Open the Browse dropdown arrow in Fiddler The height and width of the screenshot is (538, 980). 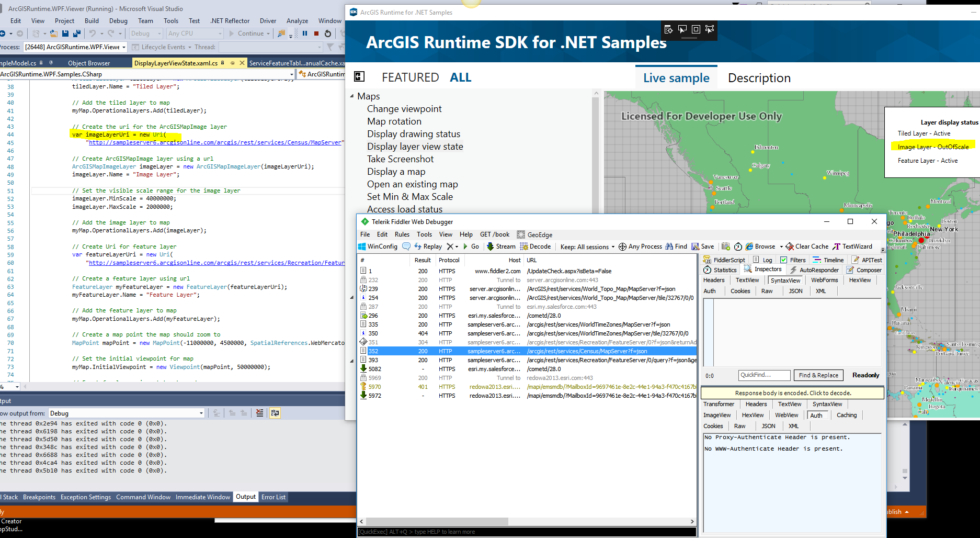click(x=781, y=247)
